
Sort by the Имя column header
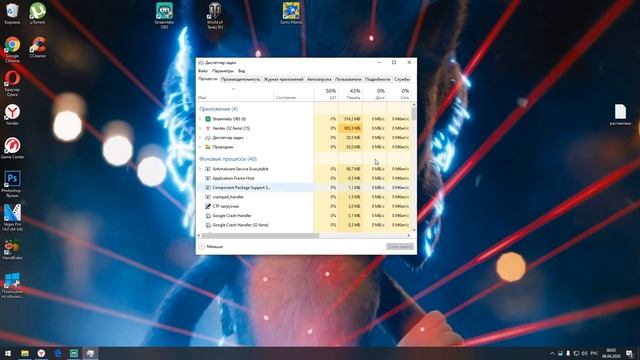(235, 94)
